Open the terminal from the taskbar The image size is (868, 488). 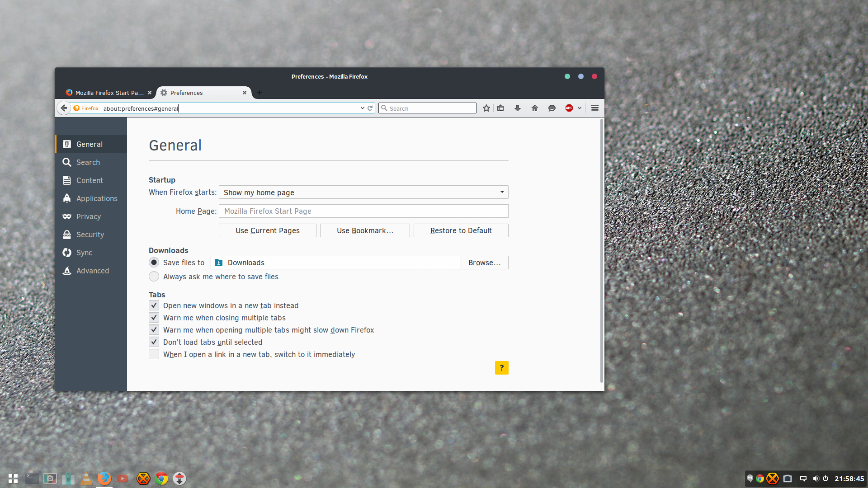click(32, 479)
